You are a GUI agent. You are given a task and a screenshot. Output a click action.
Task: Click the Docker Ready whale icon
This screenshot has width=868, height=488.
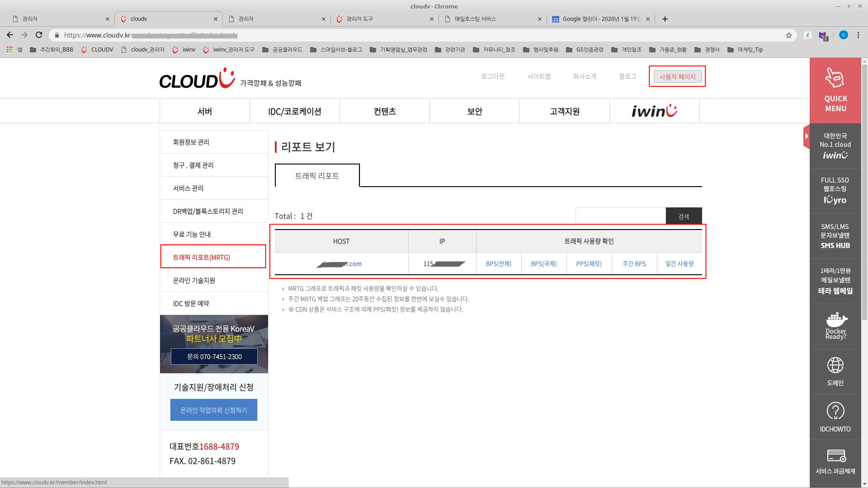[835, 320]
